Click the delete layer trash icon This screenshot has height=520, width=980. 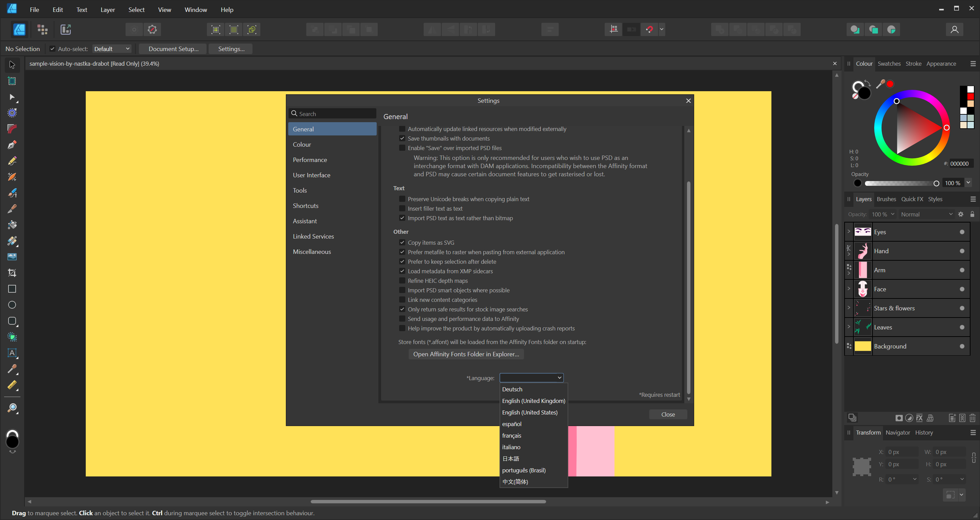coord(973,418)
